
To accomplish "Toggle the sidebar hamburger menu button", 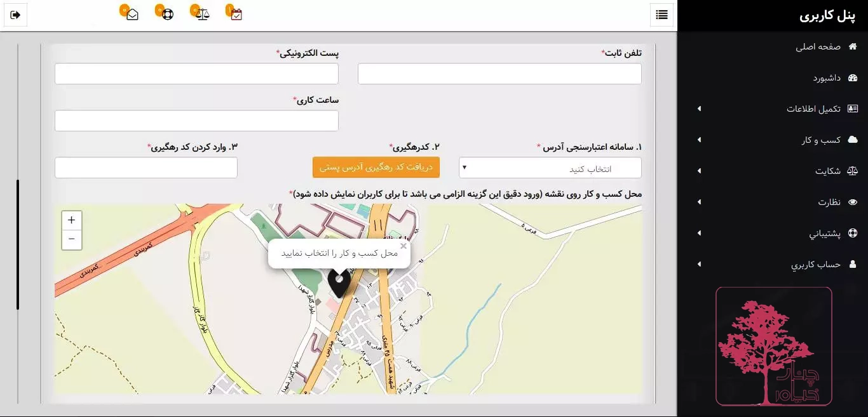I will click(661, 15).
